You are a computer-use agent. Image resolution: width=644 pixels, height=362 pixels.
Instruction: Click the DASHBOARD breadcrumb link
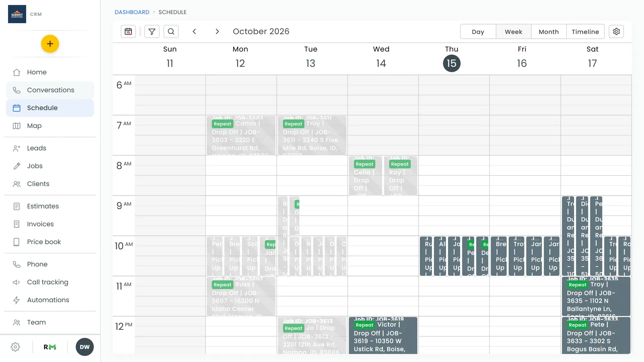pos(132,12)
